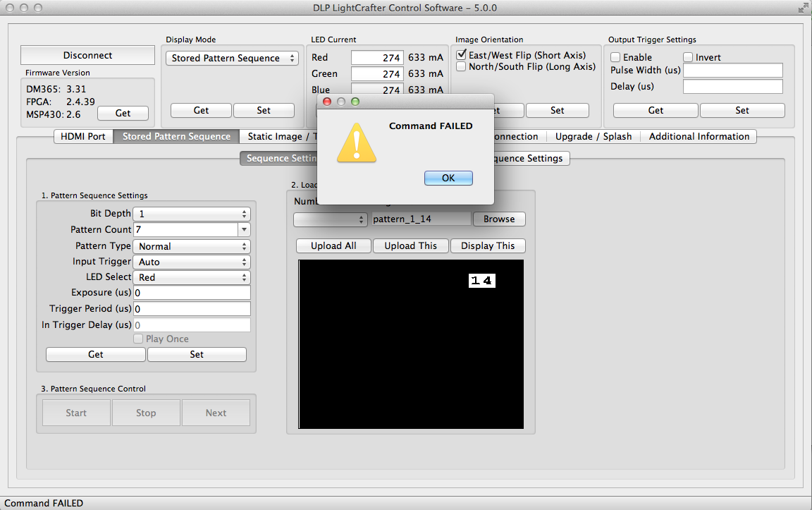
Task: Select the Sequence Settings sub-tab
Action: point(278,158)
